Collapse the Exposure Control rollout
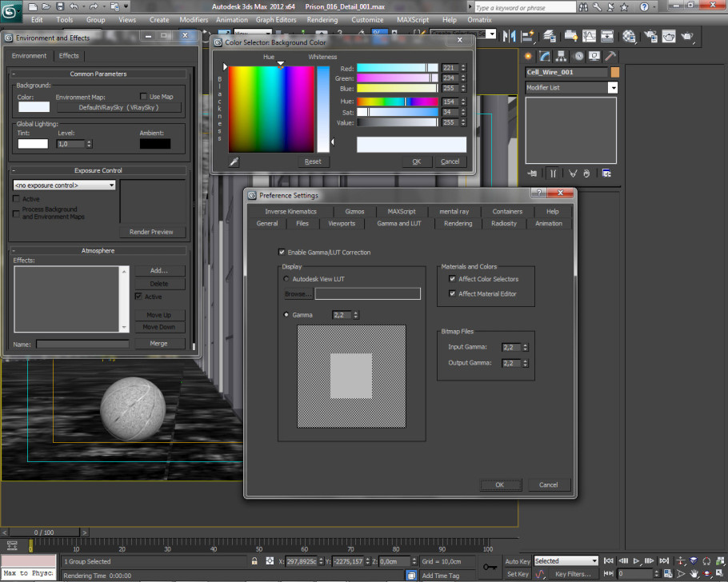Viewport: 728px width, 582px height. 98,170
